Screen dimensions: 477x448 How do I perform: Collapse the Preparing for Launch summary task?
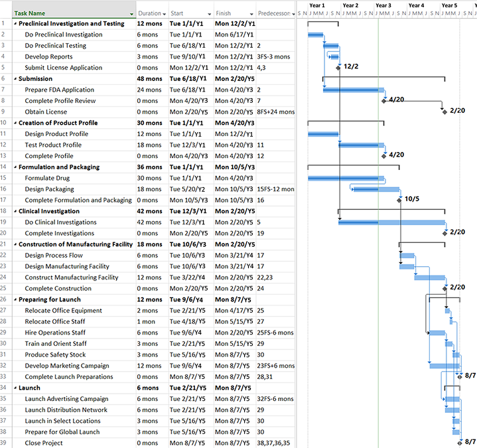tap(15, 299)
